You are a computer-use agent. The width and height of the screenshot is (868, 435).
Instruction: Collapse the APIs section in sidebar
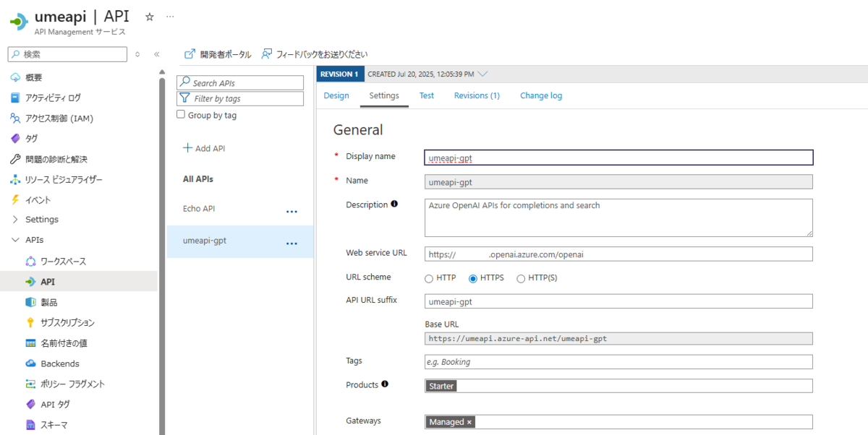tap(15, 240)
